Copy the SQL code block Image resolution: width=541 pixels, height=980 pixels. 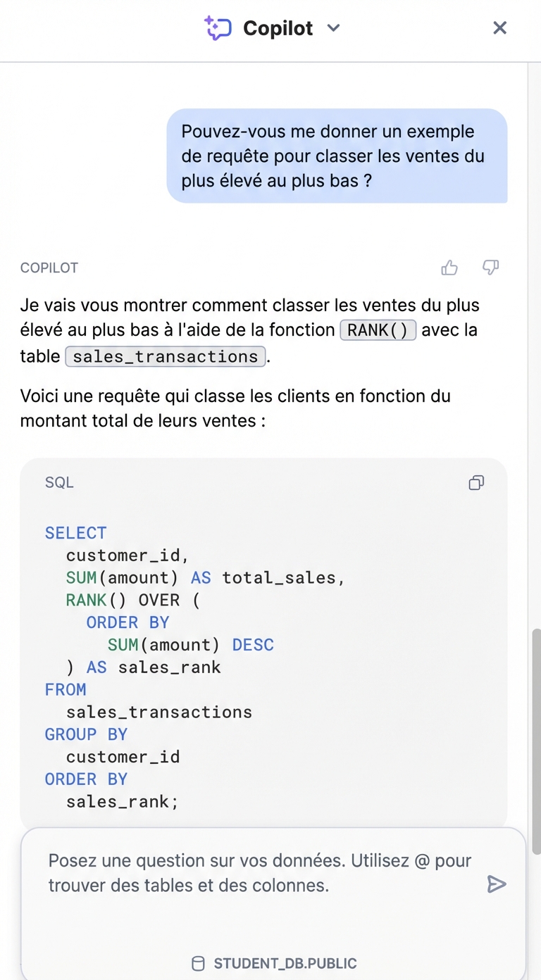pos(476,483)
